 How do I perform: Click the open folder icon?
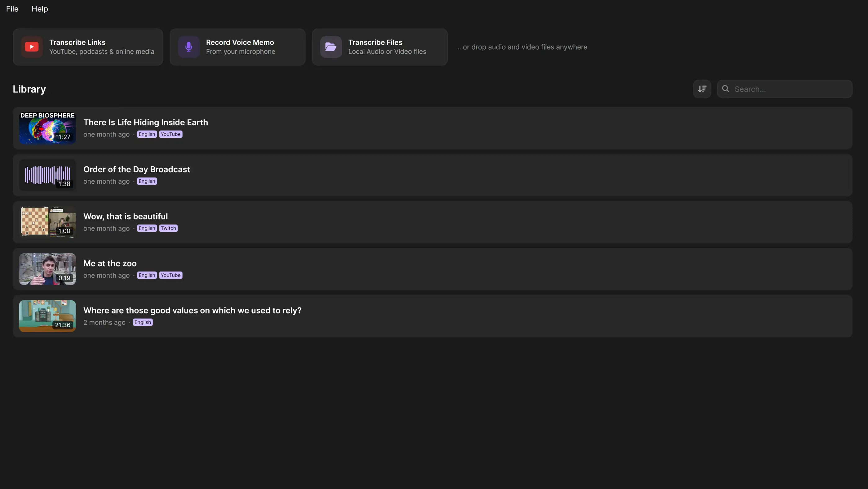(x=331, y=47)
